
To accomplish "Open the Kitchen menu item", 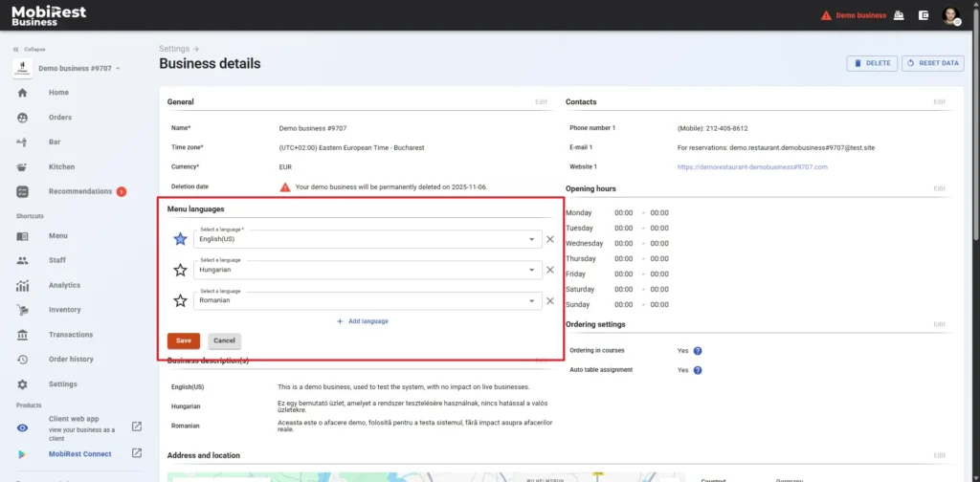I will 61,166.
